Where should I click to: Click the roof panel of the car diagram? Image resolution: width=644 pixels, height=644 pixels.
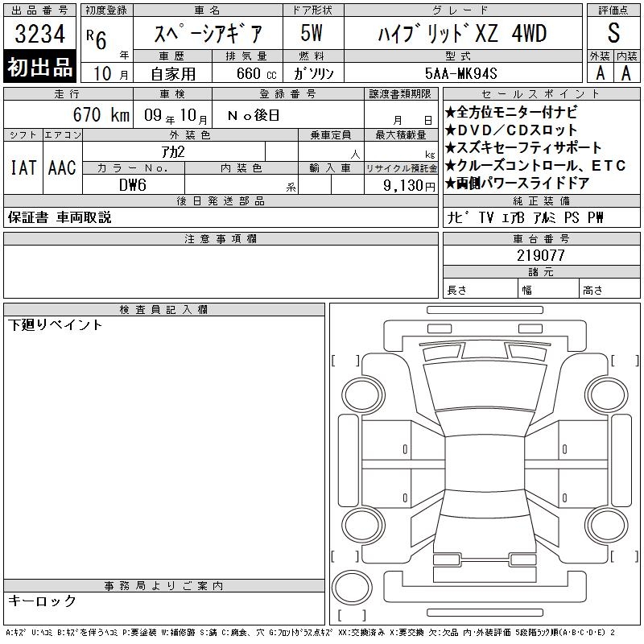(485, 464)
